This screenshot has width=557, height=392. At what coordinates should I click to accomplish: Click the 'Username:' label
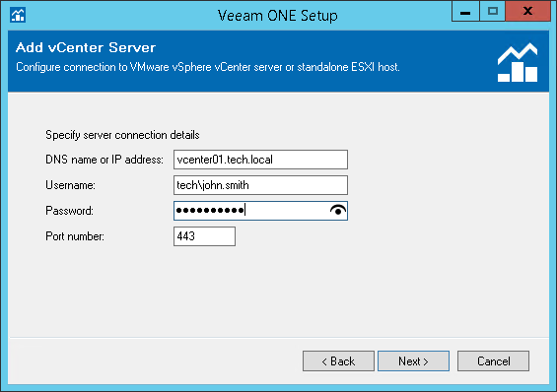click(70, 185)
